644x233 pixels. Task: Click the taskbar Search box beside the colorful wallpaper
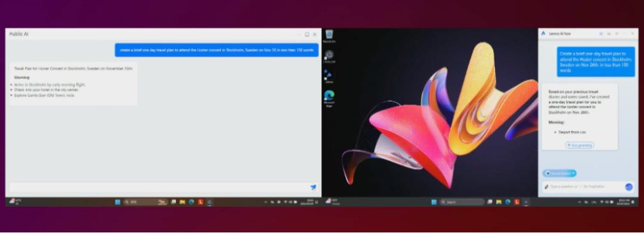pos(462,202)
